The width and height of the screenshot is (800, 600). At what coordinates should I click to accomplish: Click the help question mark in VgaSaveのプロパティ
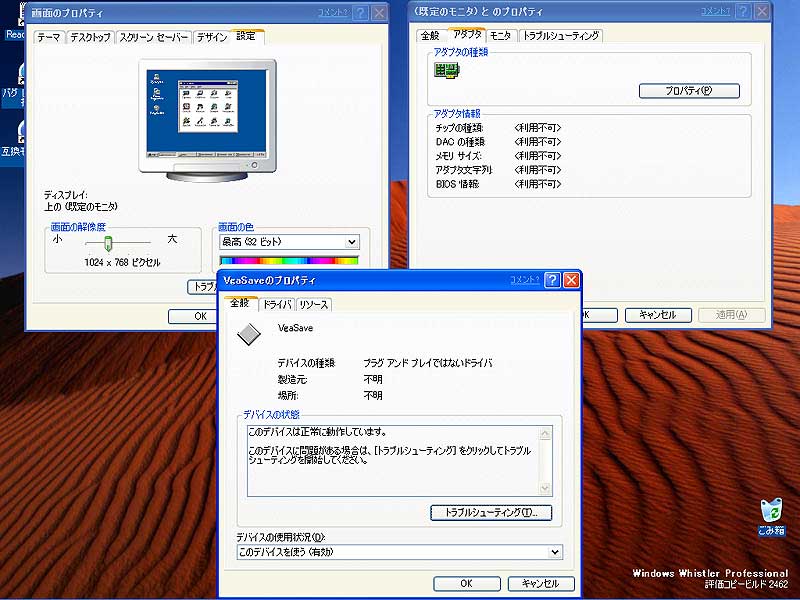point(553,280)
